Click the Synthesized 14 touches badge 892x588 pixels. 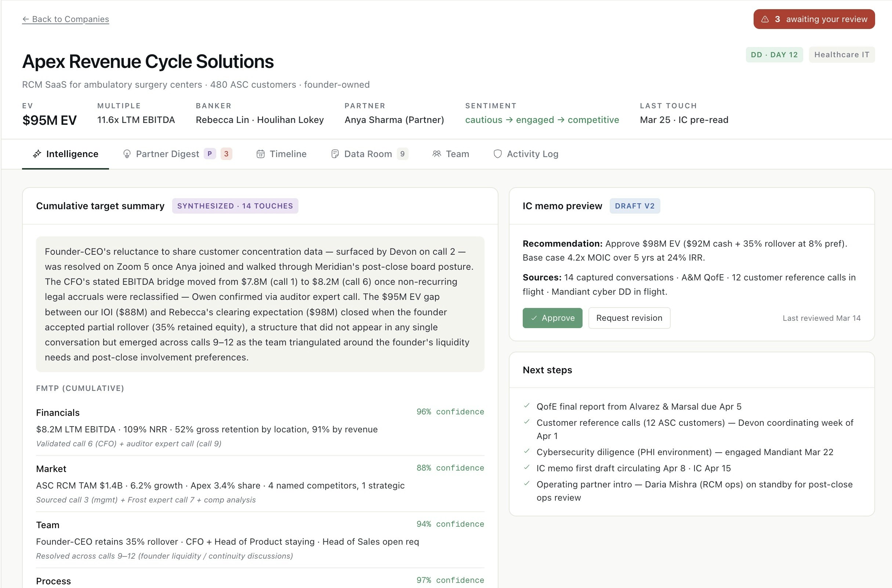[235, 206]
